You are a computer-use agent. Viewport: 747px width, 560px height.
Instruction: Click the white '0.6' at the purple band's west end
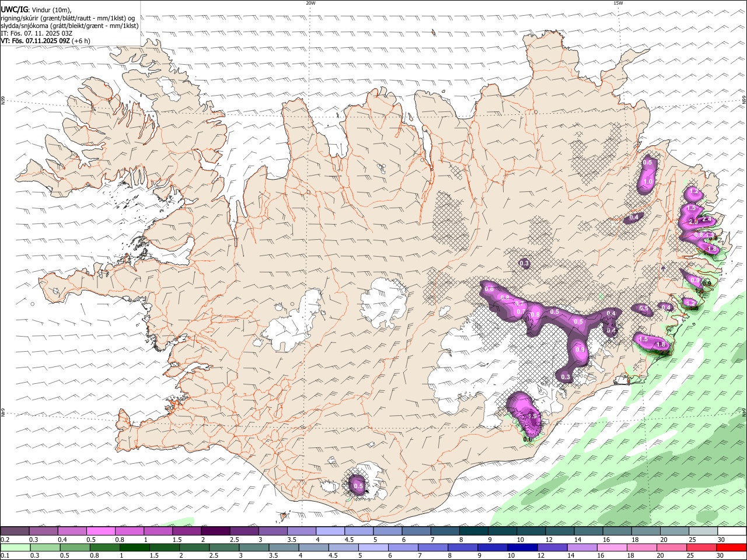point(489,289)
